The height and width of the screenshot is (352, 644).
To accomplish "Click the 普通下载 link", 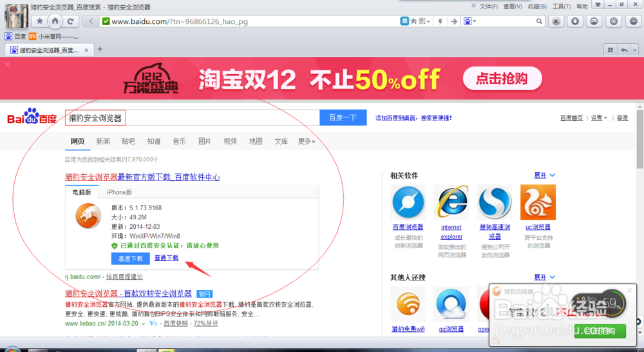I will coord(166,258).
